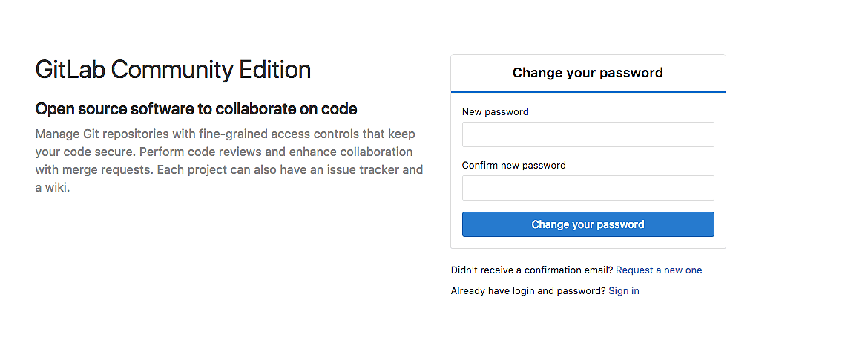
Task: Follow the Sign in link
Action: click(x=623, y=291)
